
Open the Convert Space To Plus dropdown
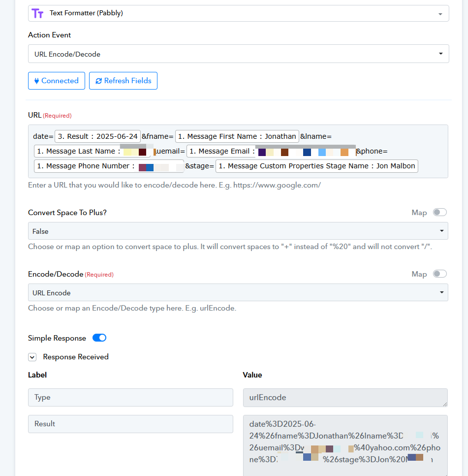tap(238, 231)
